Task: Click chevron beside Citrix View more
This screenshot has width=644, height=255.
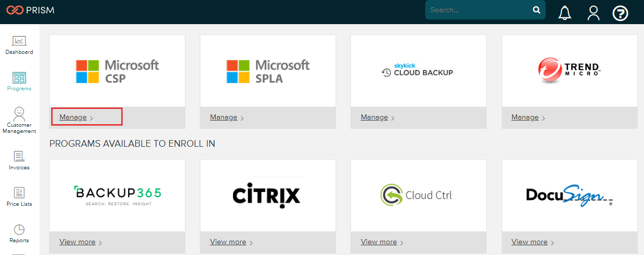Action: click(x=251, y=243)
